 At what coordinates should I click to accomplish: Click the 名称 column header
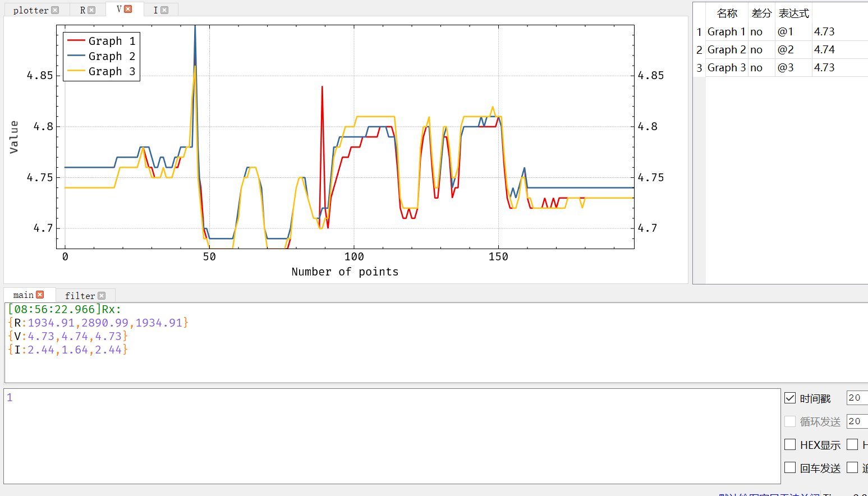[x=727, y=13]
